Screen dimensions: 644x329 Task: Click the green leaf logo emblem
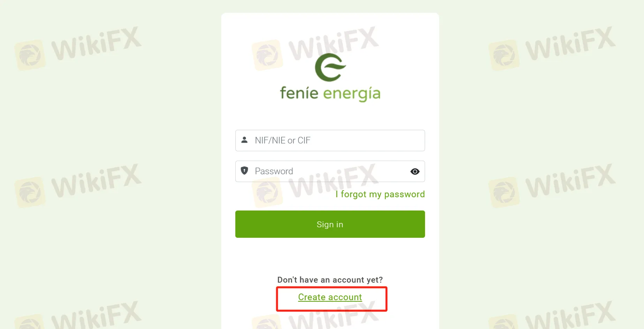(330, 67)
